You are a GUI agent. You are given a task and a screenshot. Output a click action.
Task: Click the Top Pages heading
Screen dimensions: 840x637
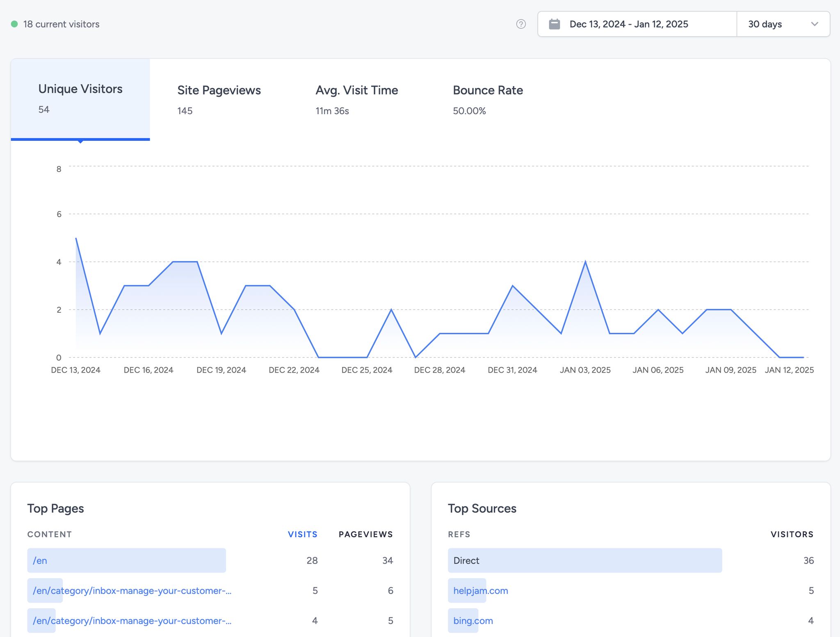[x=56, y=509]
